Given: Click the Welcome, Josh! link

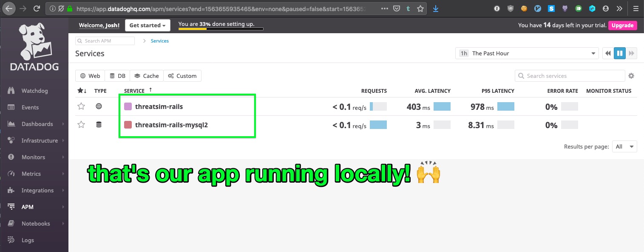Looking at the screenshot, I should tap(99, 26).
